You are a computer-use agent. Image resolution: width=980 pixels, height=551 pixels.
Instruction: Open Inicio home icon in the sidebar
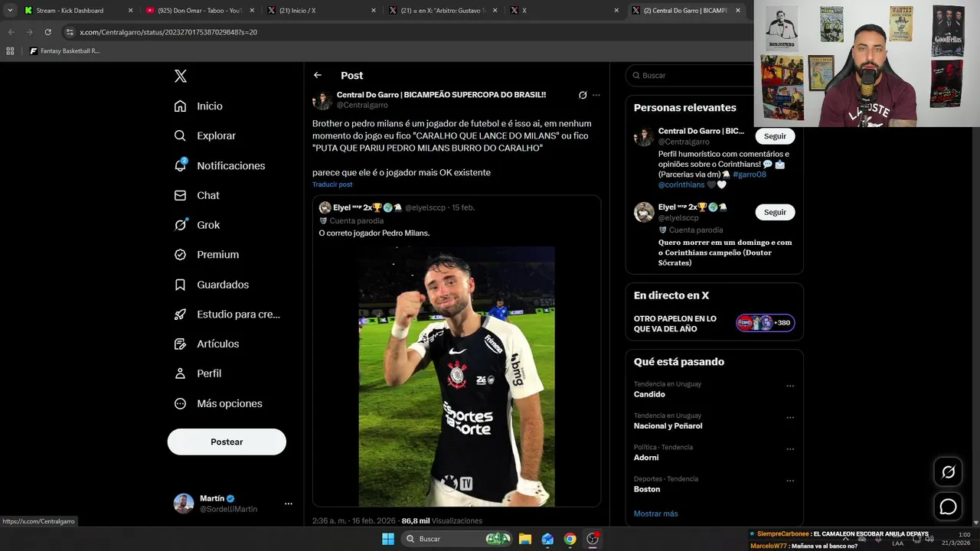pos(180,106)
